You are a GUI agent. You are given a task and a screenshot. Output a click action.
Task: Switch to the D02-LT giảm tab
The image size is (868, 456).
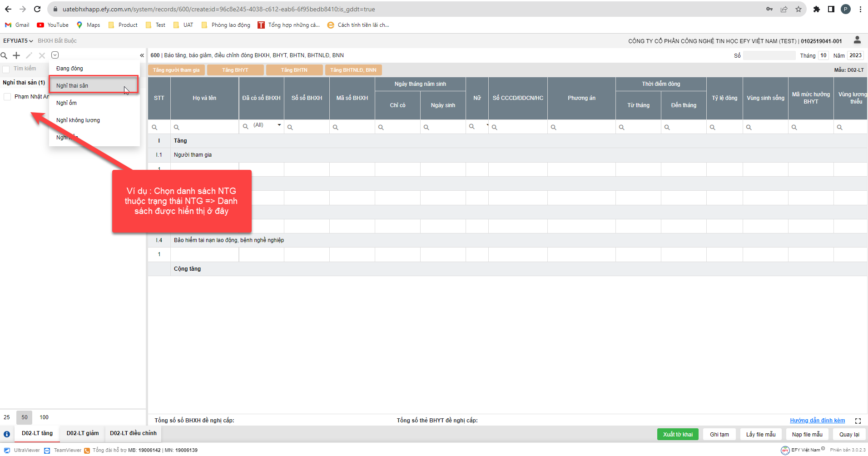pyautogui.click(x=83, y=433)
